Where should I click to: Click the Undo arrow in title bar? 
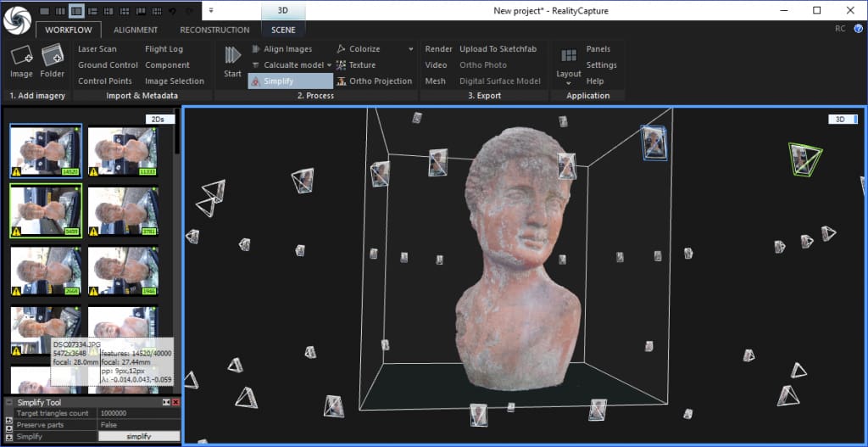pos(173,10)
